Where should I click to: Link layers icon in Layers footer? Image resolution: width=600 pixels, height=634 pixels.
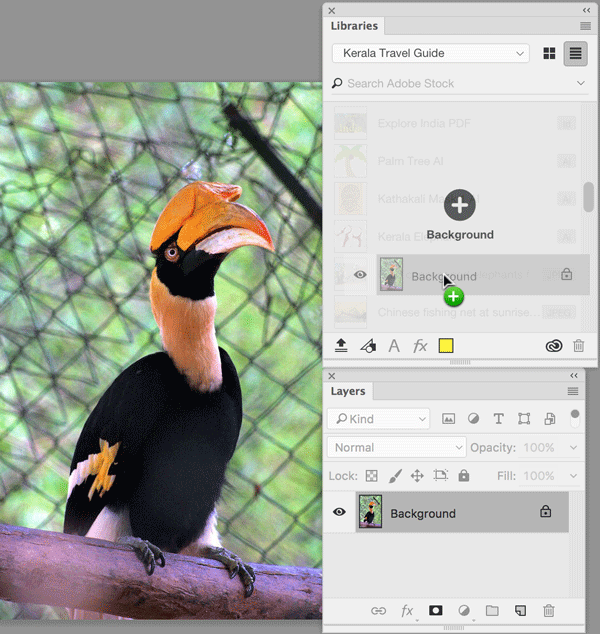[378, 611]
